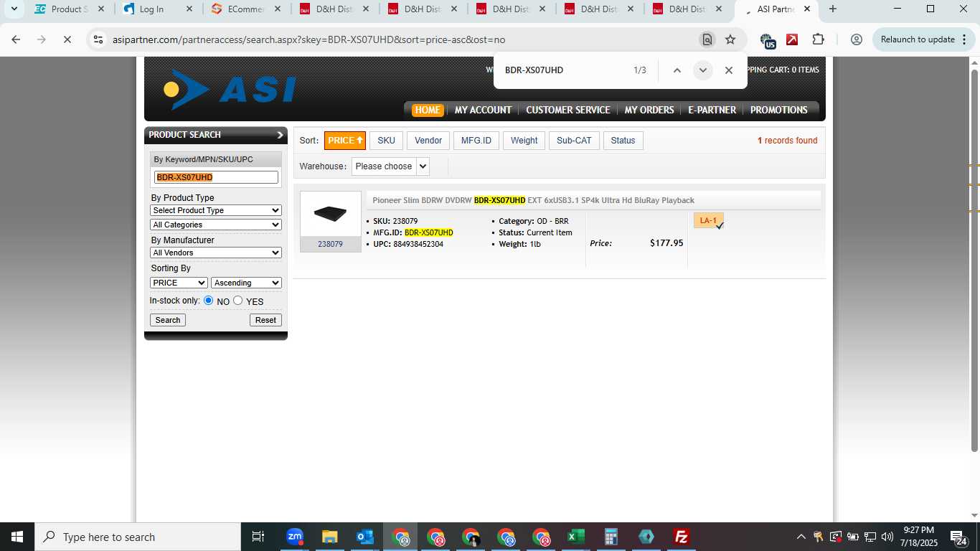Viewport: 980px width, 551px height.
Task: Open the PRICE sorting-by dropdown
Action: (179, 283)
